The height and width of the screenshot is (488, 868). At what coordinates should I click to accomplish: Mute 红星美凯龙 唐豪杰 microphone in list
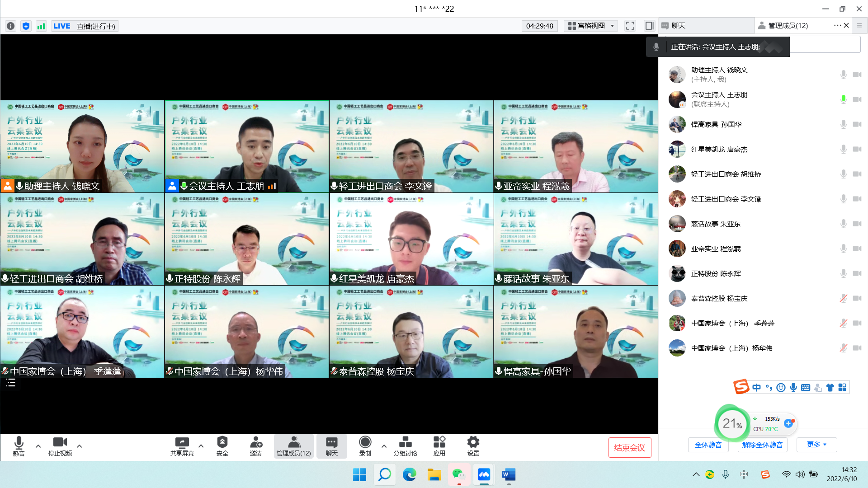(843, 149)
